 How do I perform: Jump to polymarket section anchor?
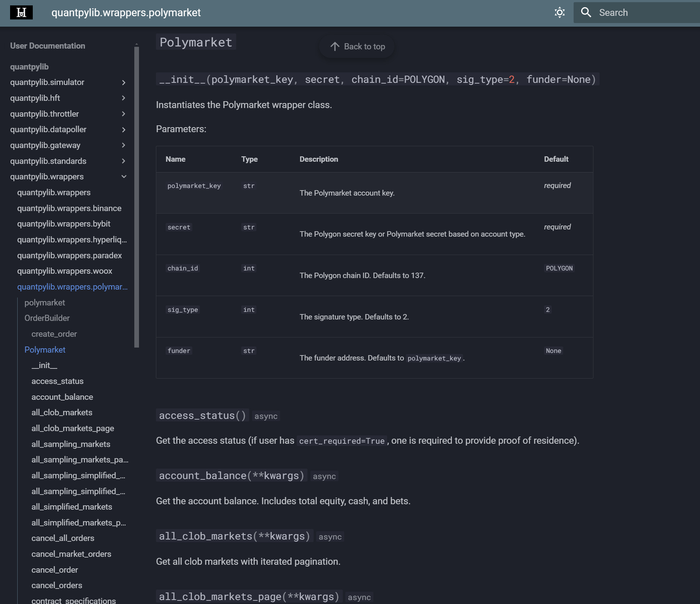[45, 303]
